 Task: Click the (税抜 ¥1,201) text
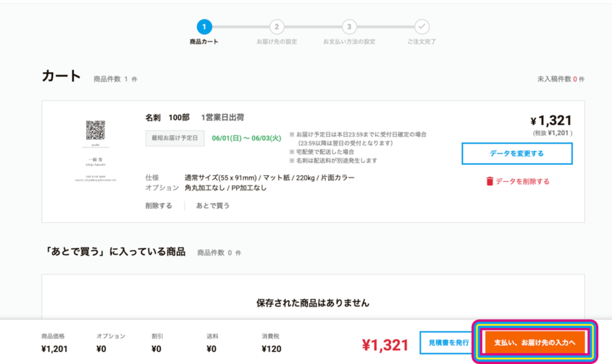[553, 133]
